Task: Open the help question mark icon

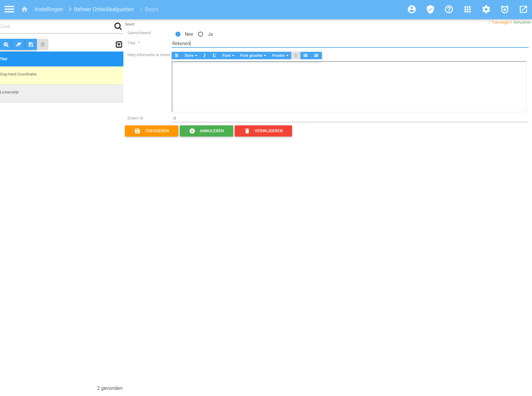Action: (449, 9)
